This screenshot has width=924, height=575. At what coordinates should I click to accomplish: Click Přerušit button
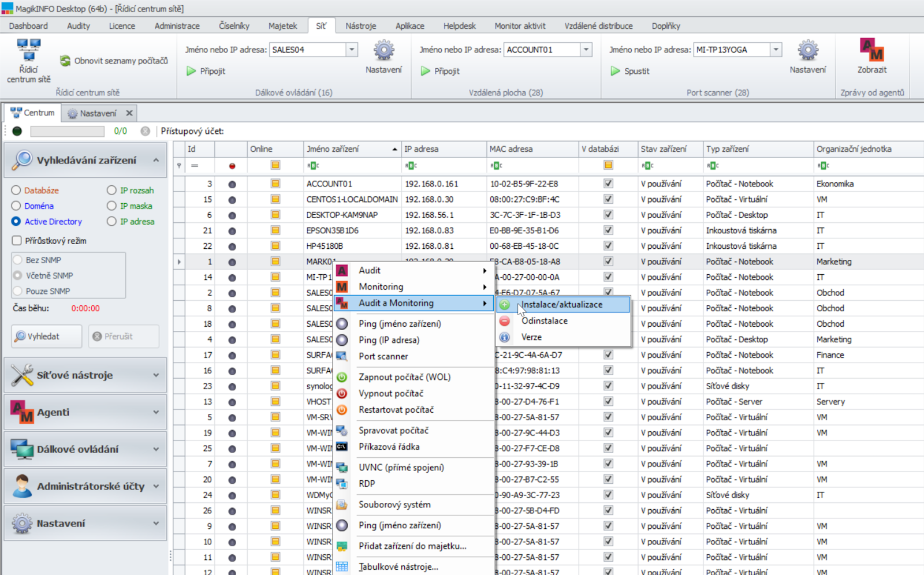tap(124, 336)
